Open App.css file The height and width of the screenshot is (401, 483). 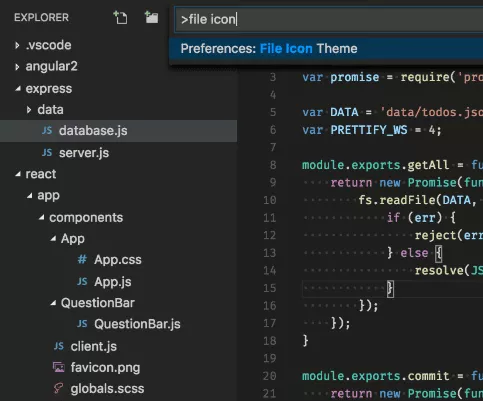118,260
